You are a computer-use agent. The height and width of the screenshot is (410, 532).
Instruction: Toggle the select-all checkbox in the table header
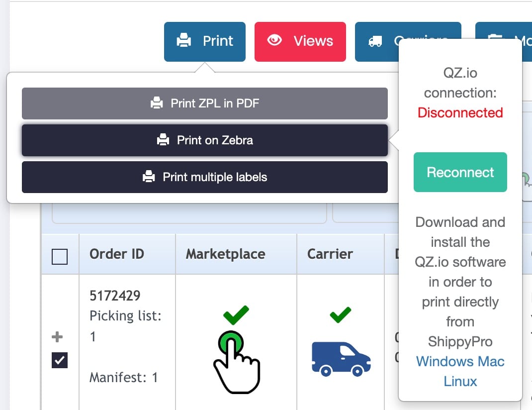click(x=60, y=257)
